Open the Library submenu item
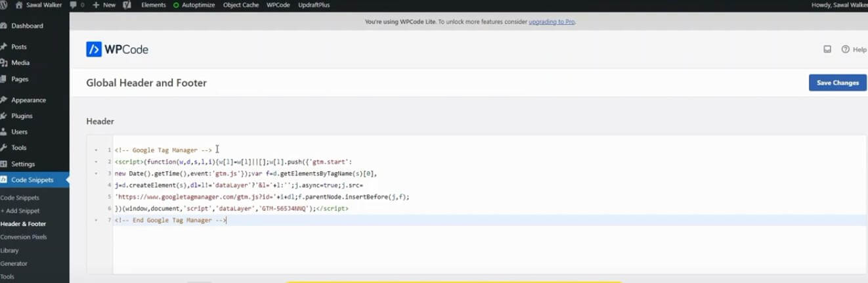This screenshot has height=283, width=868. point(9,250)
